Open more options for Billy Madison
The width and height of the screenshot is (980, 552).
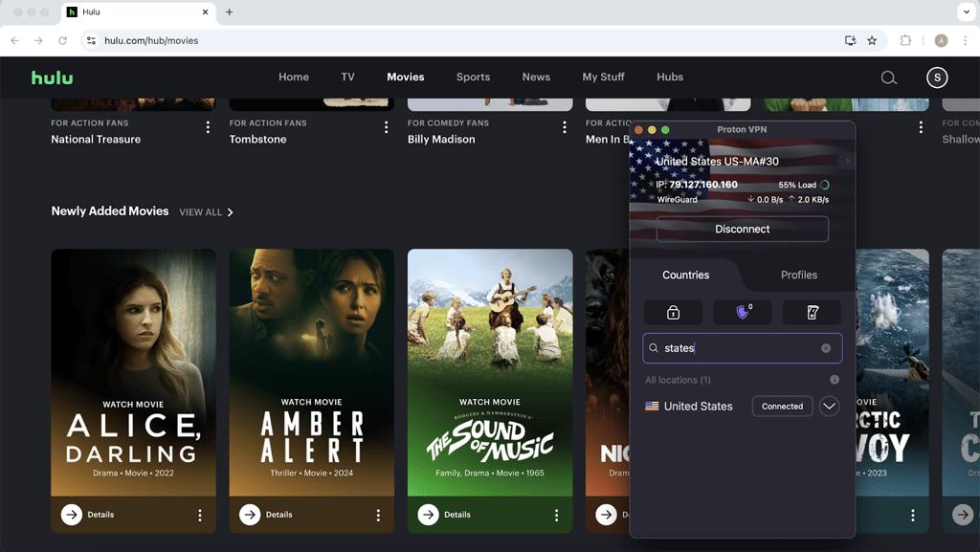pyautogui.click(x=565, y=127)
